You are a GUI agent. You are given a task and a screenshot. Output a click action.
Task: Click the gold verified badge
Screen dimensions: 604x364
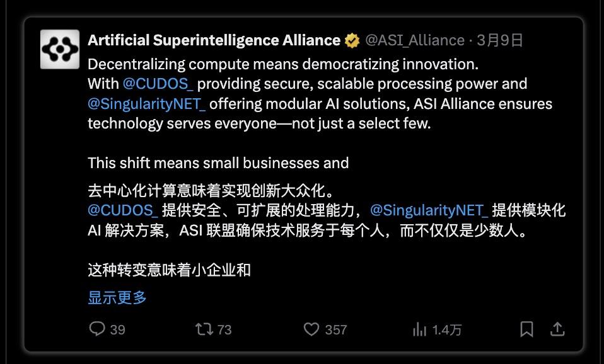click(x=349, y=39)
